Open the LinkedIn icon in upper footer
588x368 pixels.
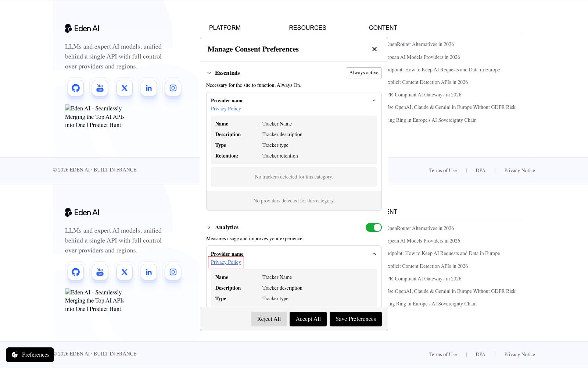coord(149,88)
